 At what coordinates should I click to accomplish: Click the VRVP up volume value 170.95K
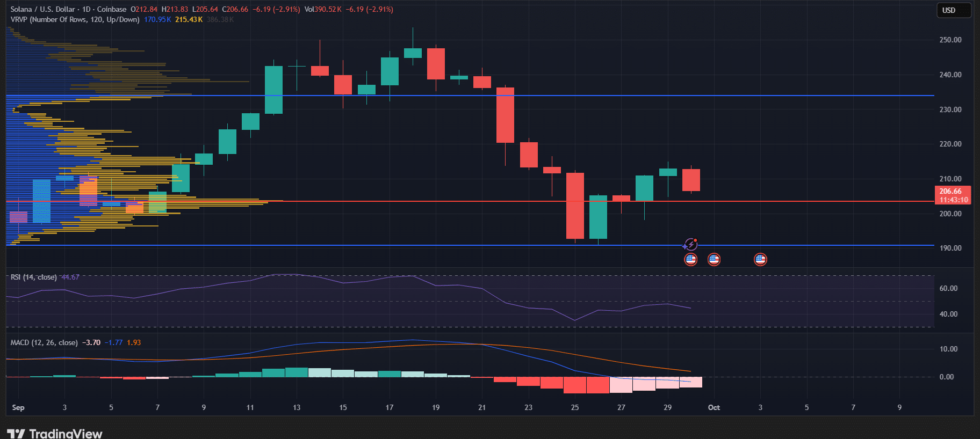pos(157,19)
